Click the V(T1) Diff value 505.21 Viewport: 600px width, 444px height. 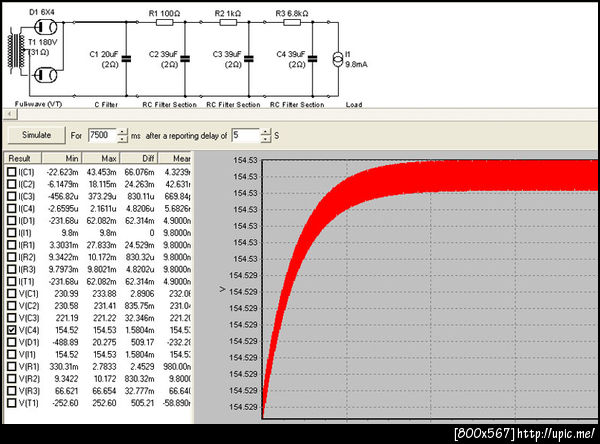click(142, 403)
